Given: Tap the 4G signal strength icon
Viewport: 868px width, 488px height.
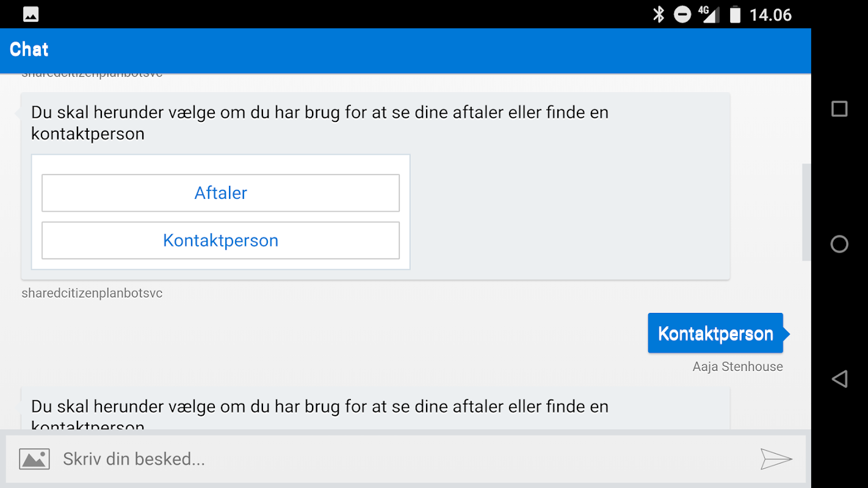Looking at the screenshot, I should click(x=708, y=14).
